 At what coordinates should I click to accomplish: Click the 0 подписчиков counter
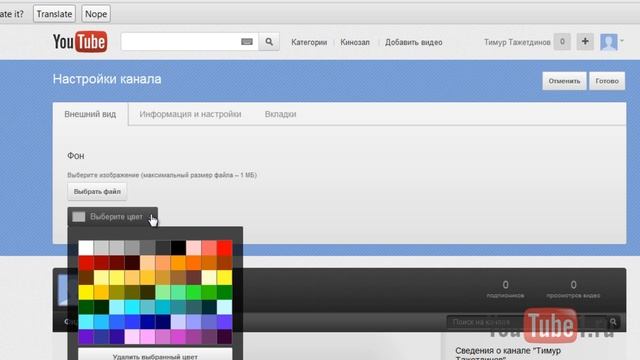click(505, 289)
